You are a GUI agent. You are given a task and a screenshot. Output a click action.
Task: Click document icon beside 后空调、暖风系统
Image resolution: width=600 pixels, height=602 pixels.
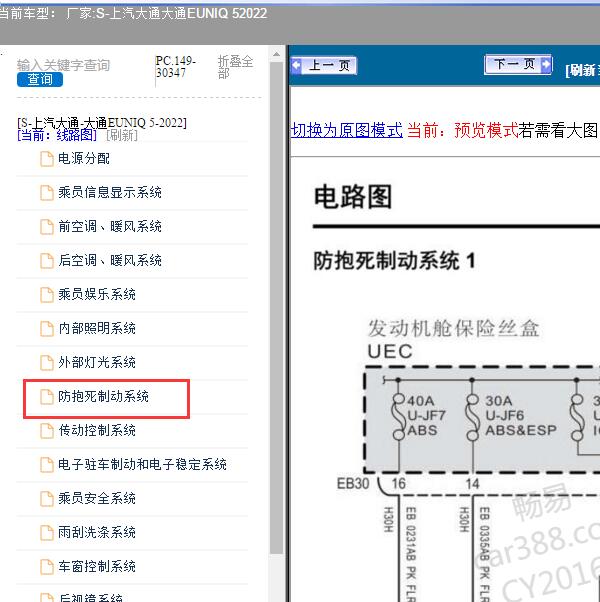(47, 261)
